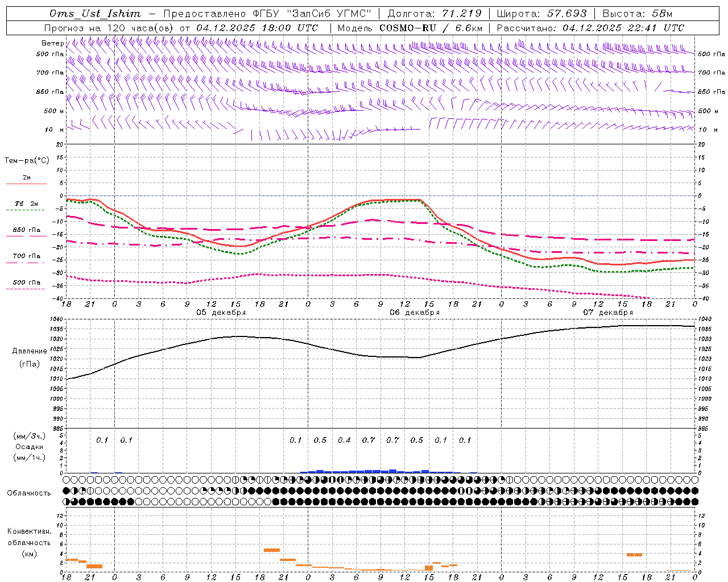The height and width of the screenshot is (582, 728).
Task: Click the Td 2м legend label
Action: (27, 203)
